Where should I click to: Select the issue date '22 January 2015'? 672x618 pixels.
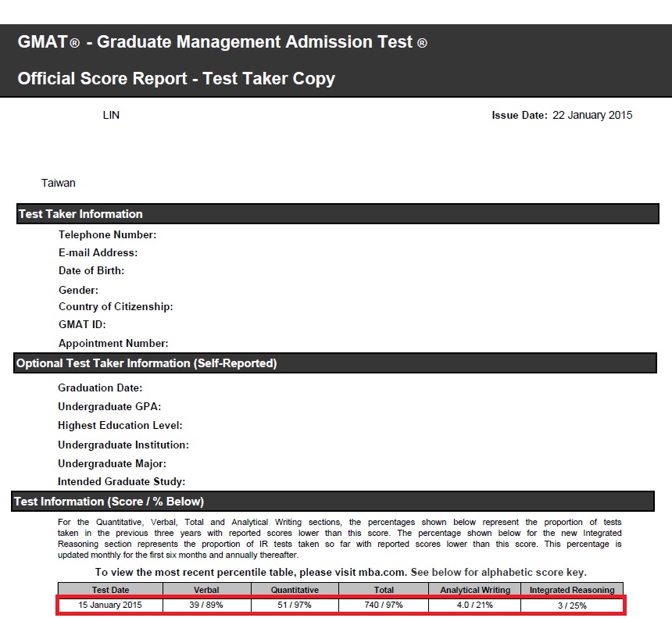click(x=592, y=115)
